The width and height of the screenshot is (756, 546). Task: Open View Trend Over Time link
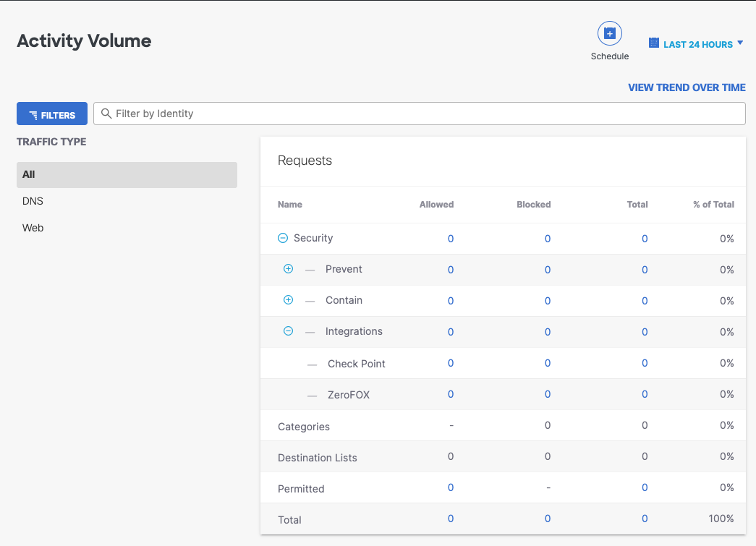tap(687, 88)
